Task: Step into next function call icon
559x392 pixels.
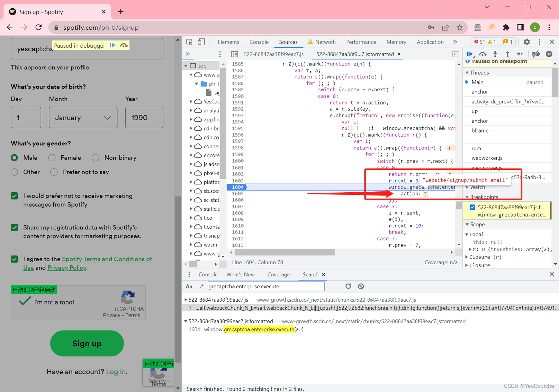Action: 495,54
